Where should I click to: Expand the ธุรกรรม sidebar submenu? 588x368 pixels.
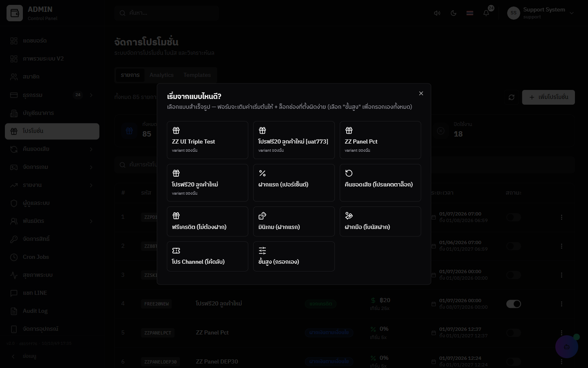[x=52, y=95]
